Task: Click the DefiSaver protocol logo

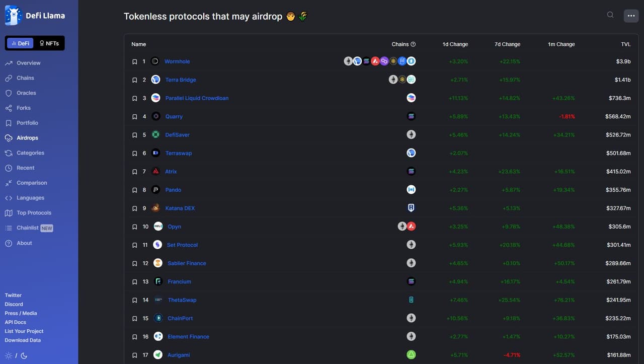Action: tap(156, 135)
